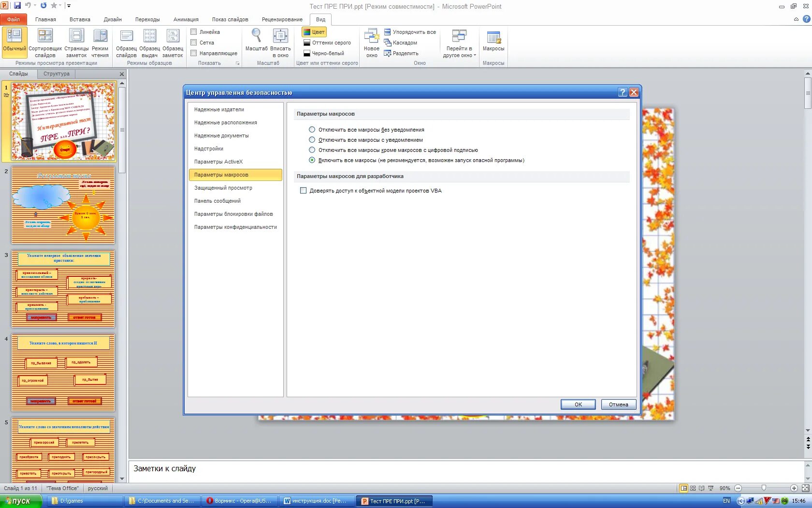Click the PowerPoint Help question icon

pos(806,19)
